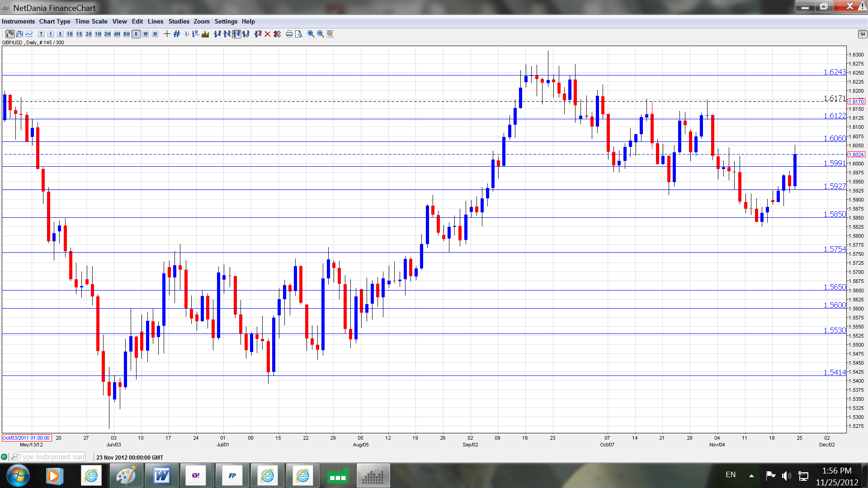Zoom out of the chart
The image size is (868, 488).
(x=321, y=34)
